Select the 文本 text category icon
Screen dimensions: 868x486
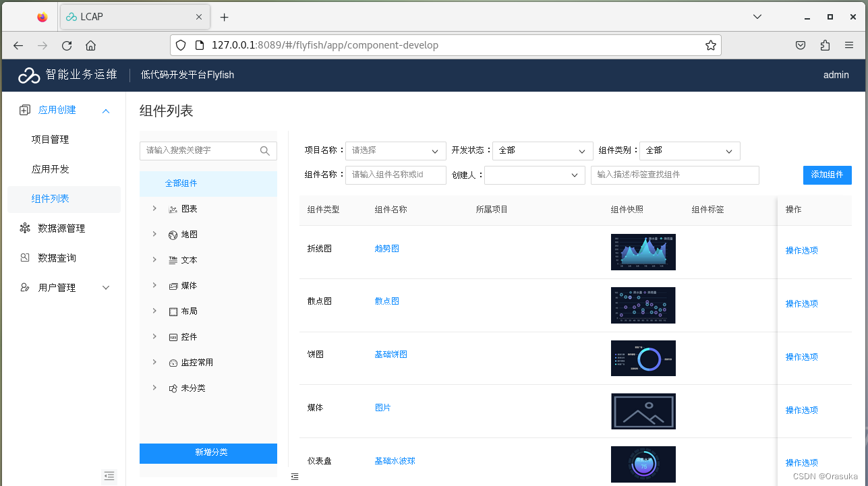point(171,260)
